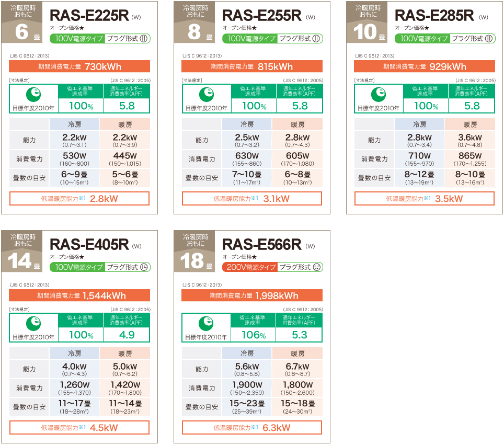Screen dimensions: 504x445
Task: Click cooling power 1,900W in RAS-E566R
Action: pos(247,384)
